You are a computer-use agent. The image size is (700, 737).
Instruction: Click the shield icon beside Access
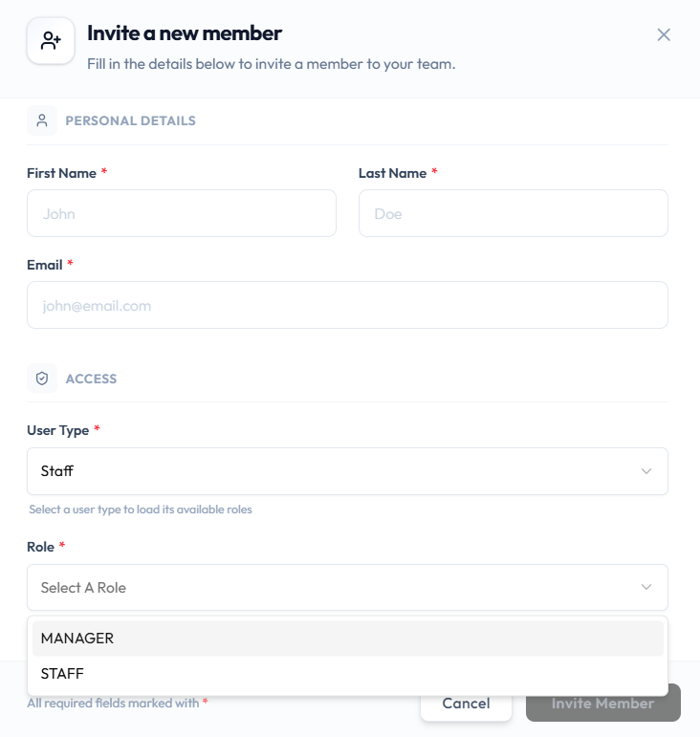coord(42,379)
